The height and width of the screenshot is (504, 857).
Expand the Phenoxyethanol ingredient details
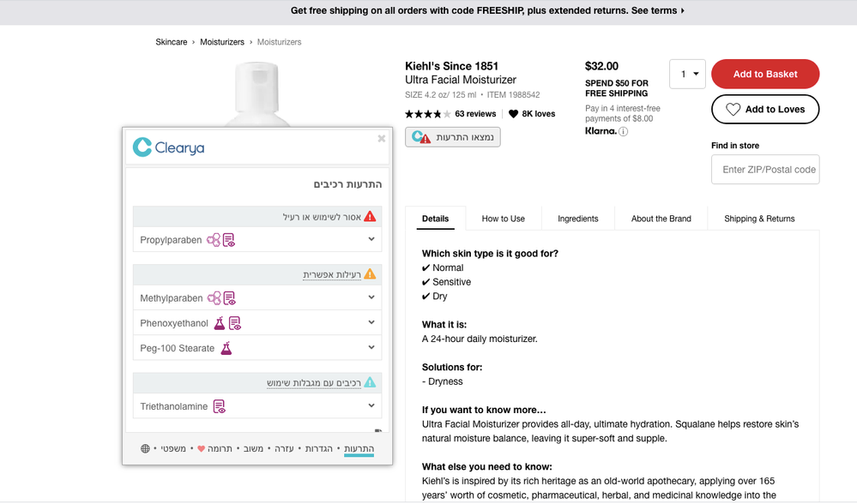click(371, 323)
